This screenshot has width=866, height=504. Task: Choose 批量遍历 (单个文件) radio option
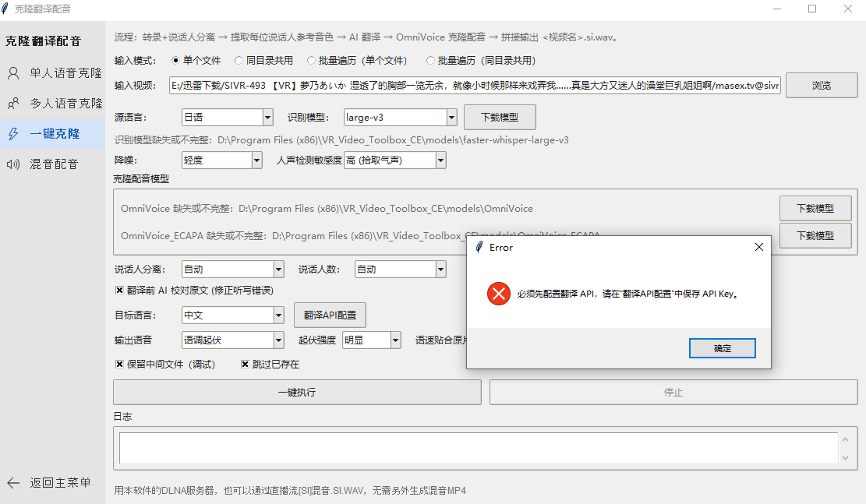point(311,61)
